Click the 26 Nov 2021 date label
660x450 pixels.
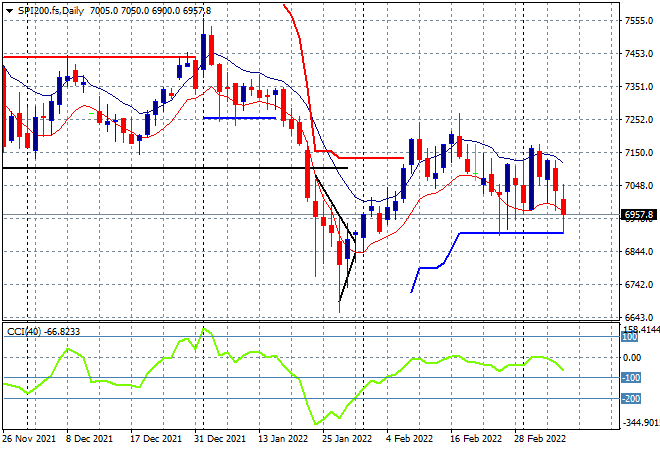(29, 439)
